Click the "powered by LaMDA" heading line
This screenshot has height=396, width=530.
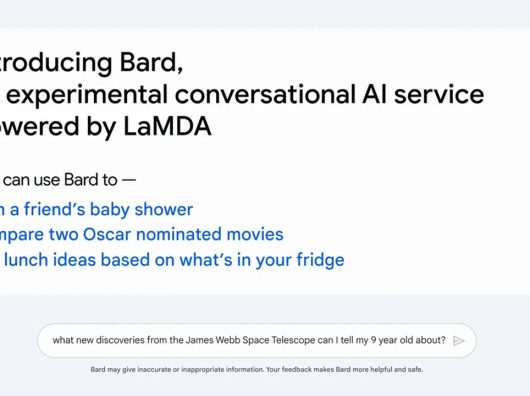[105, 127]
